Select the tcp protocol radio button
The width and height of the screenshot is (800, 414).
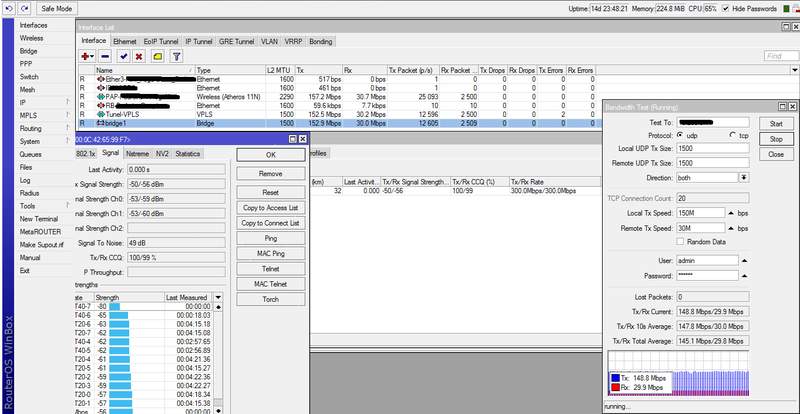click(733, 134)
